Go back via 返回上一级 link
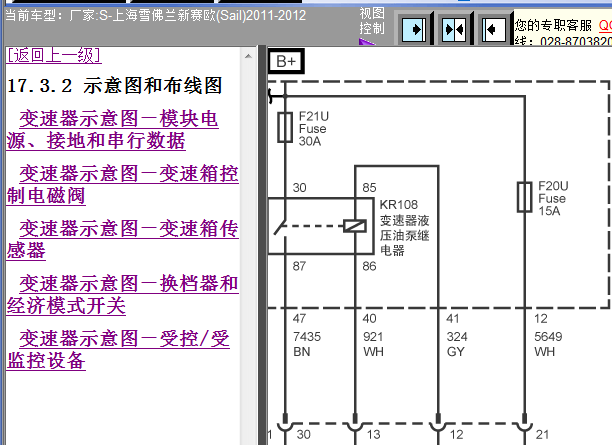This screenshot has height=445, width=612. pos(54,55)
